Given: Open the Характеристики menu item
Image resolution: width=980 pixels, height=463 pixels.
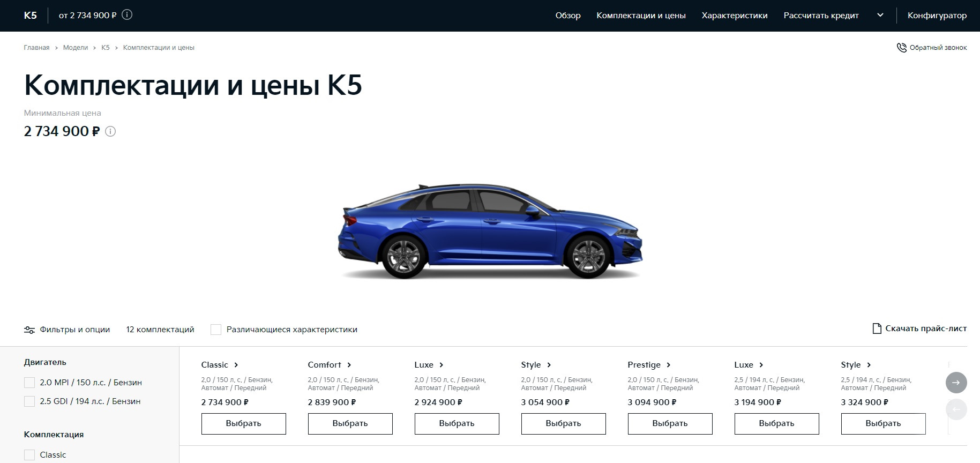Looking at the screenshot, I should coord(735,16).
